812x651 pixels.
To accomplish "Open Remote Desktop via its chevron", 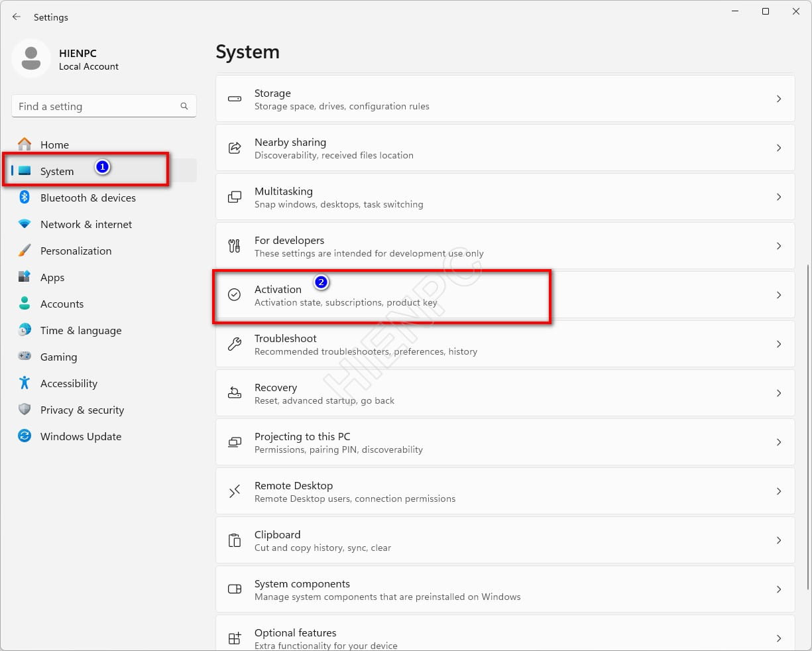I will [x=779, y=491].
